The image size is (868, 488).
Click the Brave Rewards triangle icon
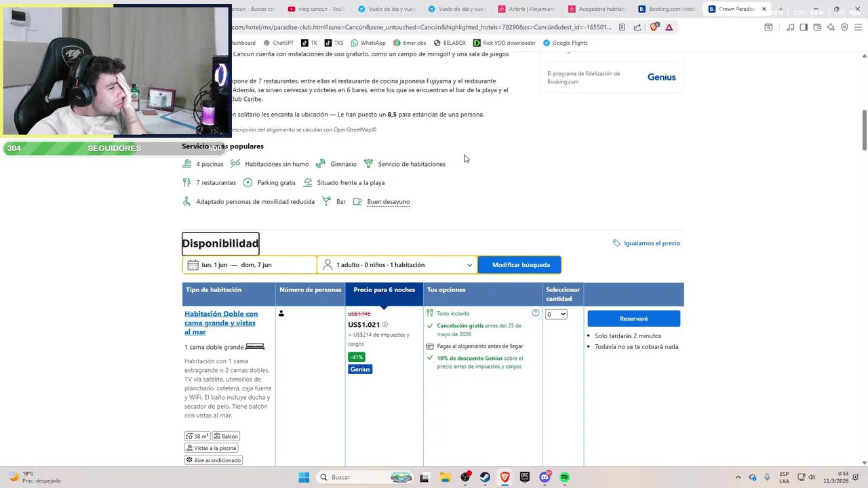pos(669,27)
